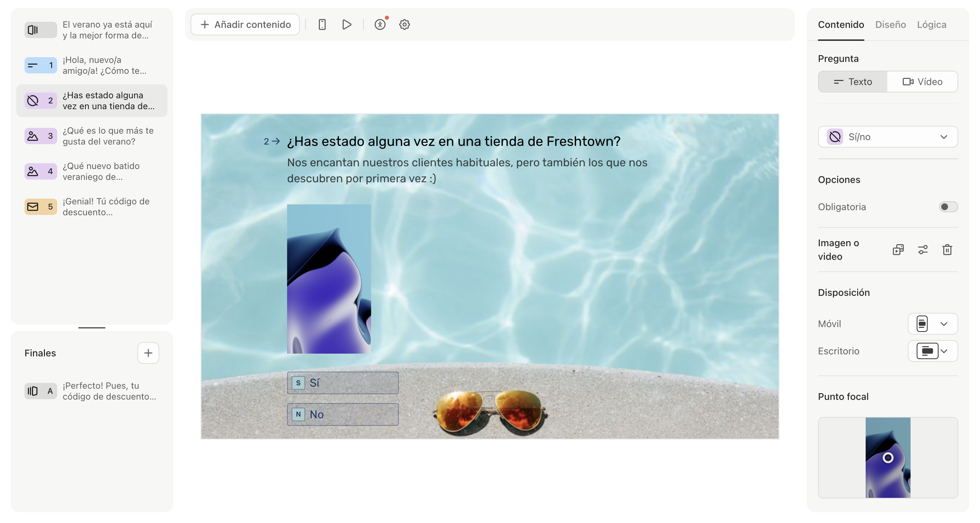The height and width of the screenshot is (523, 980).
Task: Open Sí/no question type dropdown
Action: [888, 137]
